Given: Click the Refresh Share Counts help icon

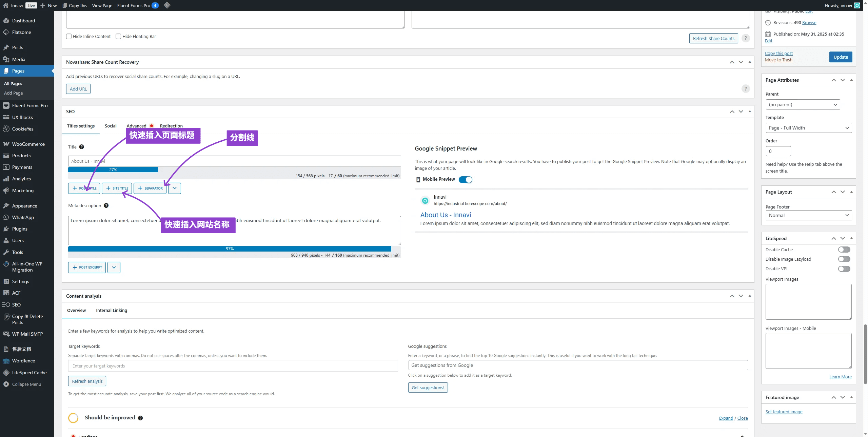Looking at the screenshot, I should tap(745, 38).
